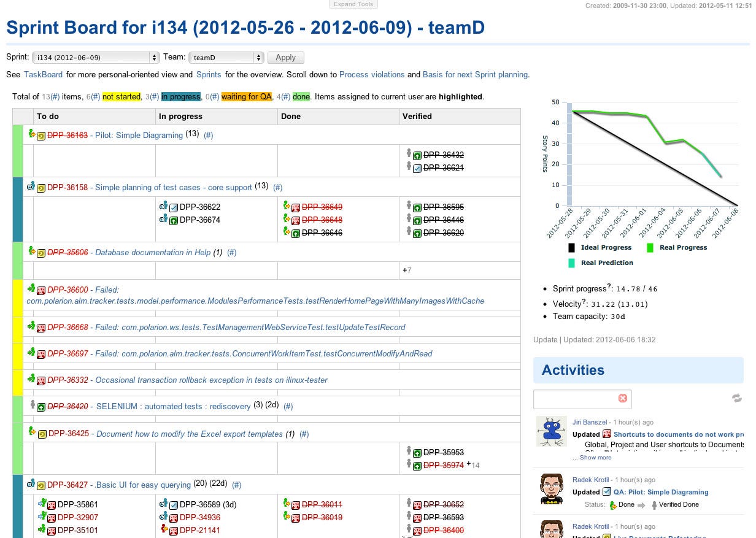
Task: Click the Apply button
Action: tap(285, 58)
